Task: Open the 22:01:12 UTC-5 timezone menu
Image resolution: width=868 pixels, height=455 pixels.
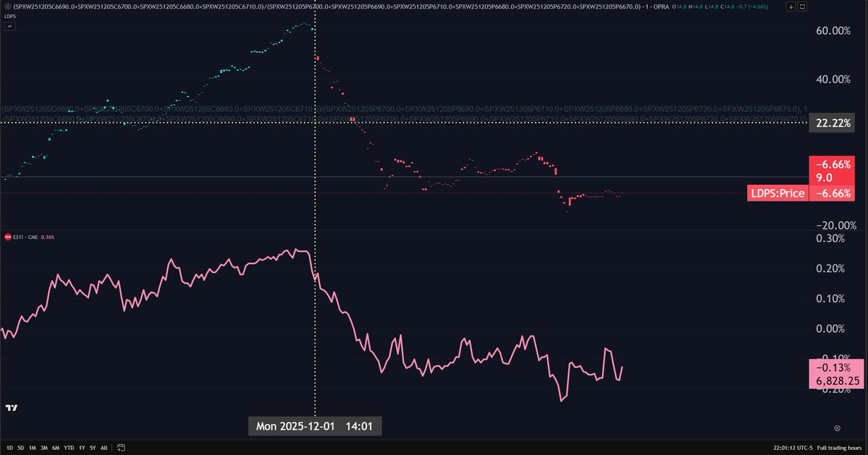Action: click(793, 448)
